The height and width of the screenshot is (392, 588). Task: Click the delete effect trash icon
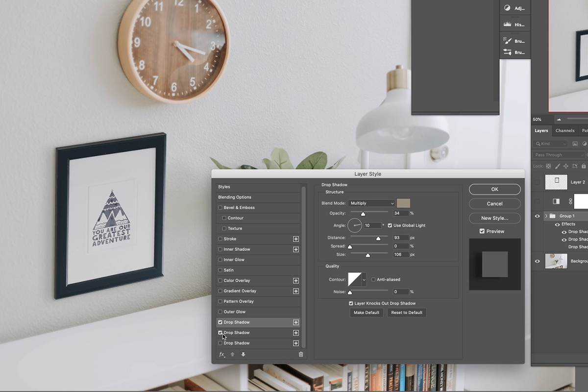[301, 354]
